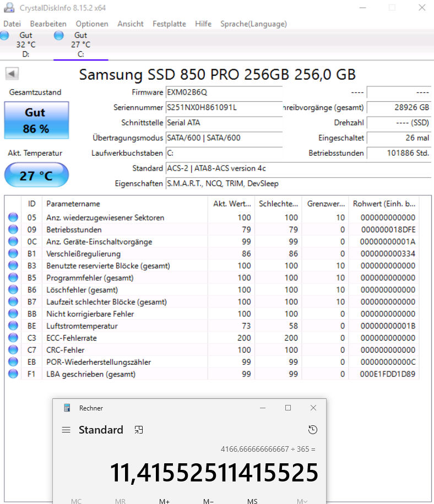The width and height of the screenshot is (434, 504).
Task: Click raw value 000000018DFE
Action: [x=388, y=230]
